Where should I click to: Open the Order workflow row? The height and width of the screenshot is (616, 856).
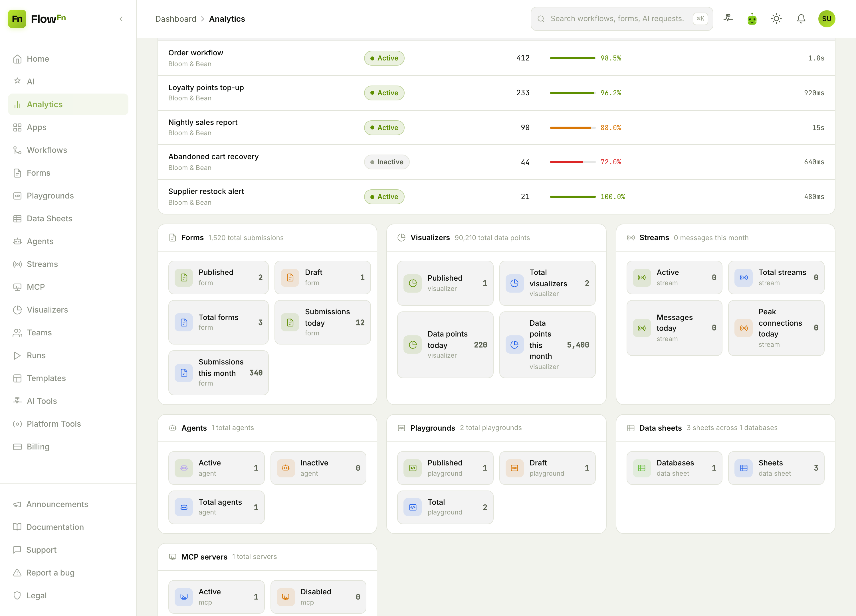496,58
